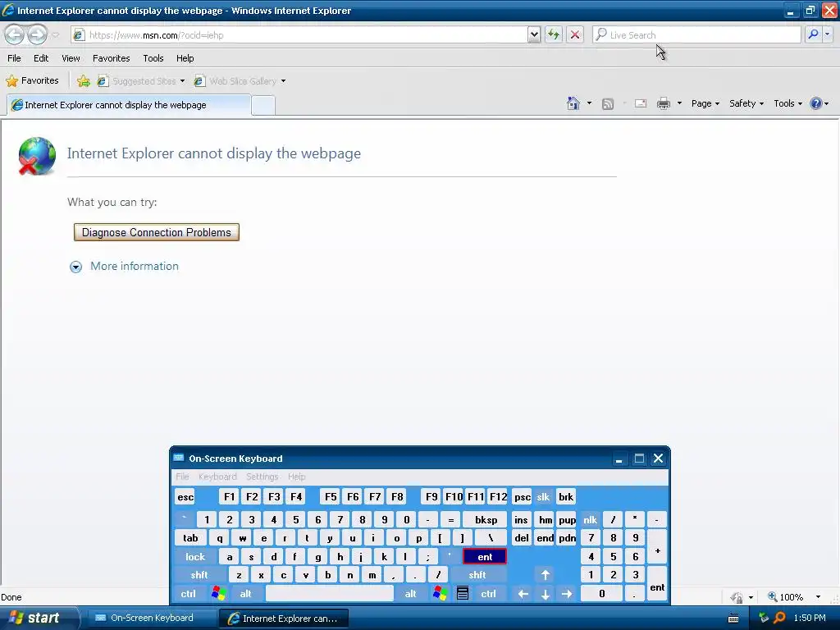Viewport: 840px width, 630px height.
Task: Click the left arrow key
Action: tap(523, 594)
